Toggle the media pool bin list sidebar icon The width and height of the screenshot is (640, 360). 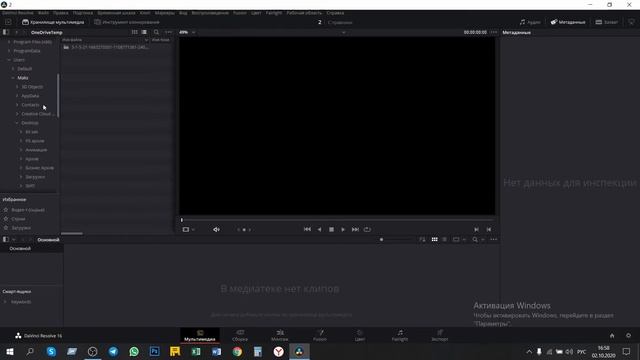(6, 240)
